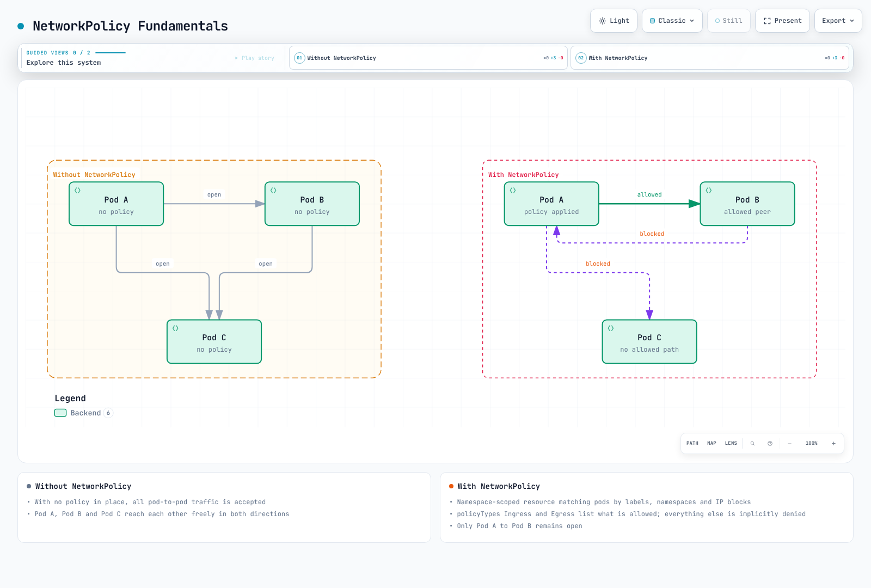Select Pod B allowed peer node
Viewport: 871px width, 588px height.
pyautogui.click(x=747, y=204)
